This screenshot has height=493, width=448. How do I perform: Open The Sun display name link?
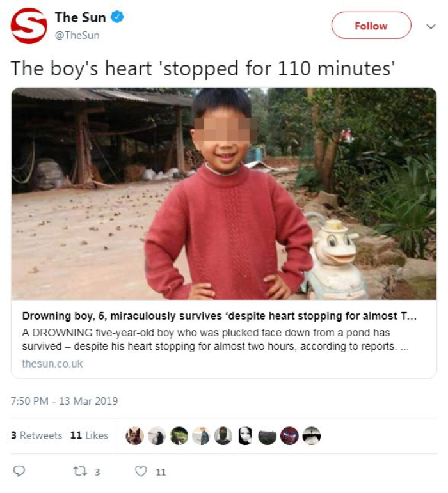[x=79, y=18]
